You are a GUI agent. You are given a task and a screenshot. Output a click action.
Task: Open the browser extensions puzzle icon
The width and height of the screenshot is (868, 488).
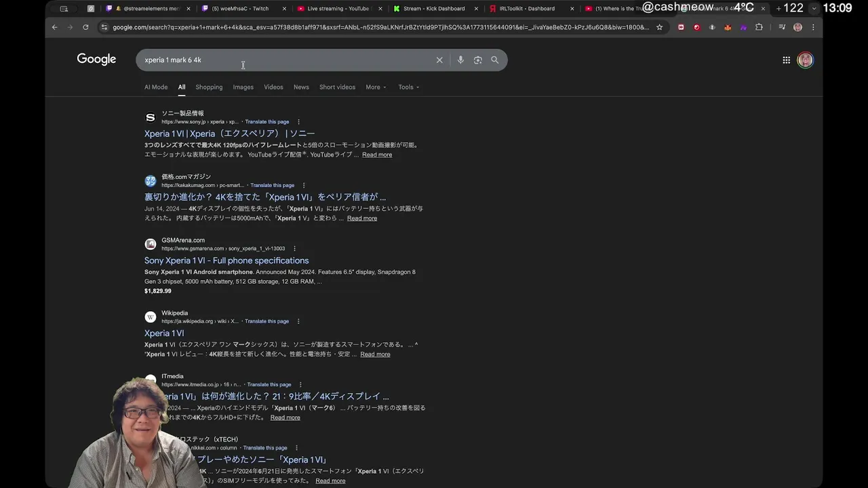[x=759, y=27]
